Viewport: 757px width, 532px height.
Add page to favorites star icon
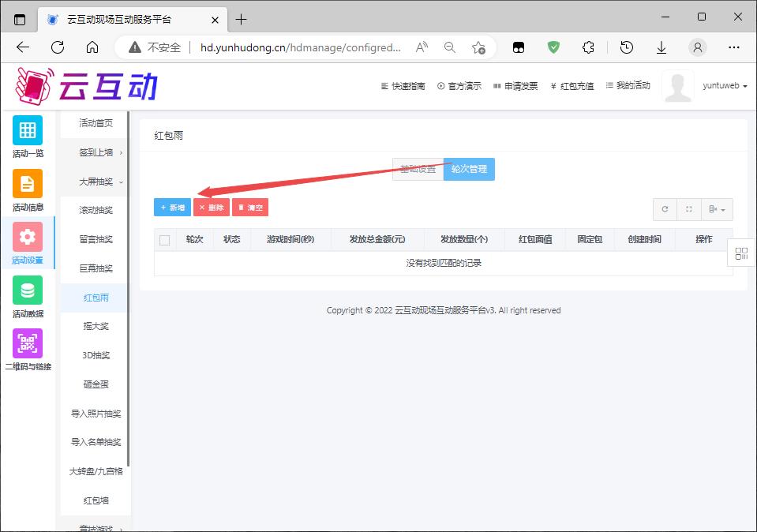pos(478,47)
